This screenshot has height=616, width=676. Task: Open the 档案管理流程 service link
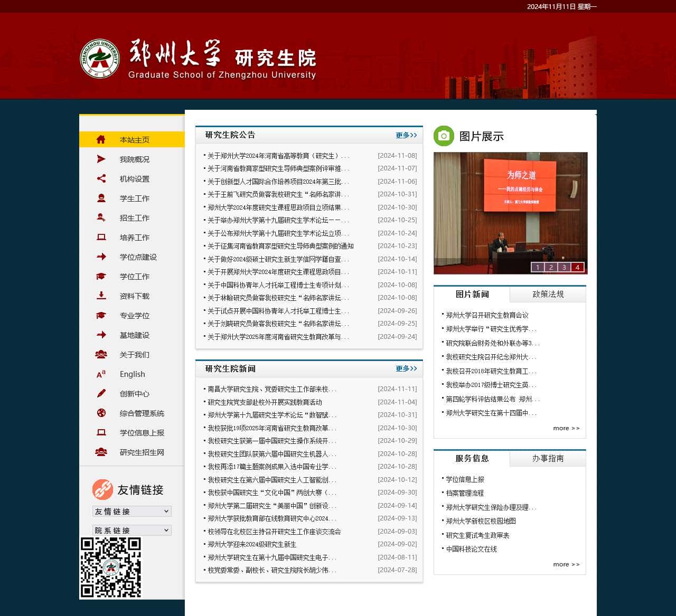465,493
